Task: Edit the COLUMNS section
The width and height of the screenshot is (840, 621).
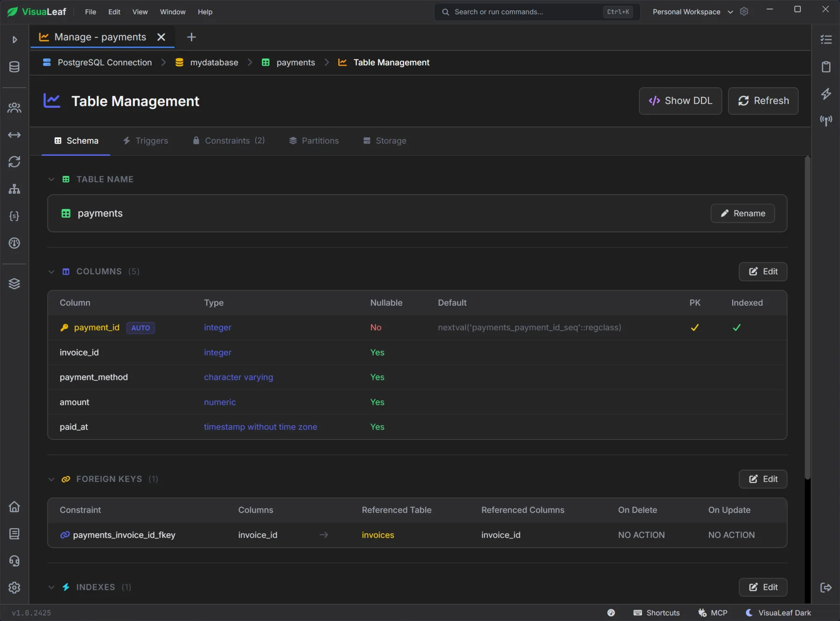Action: click(x=763, y=272)
